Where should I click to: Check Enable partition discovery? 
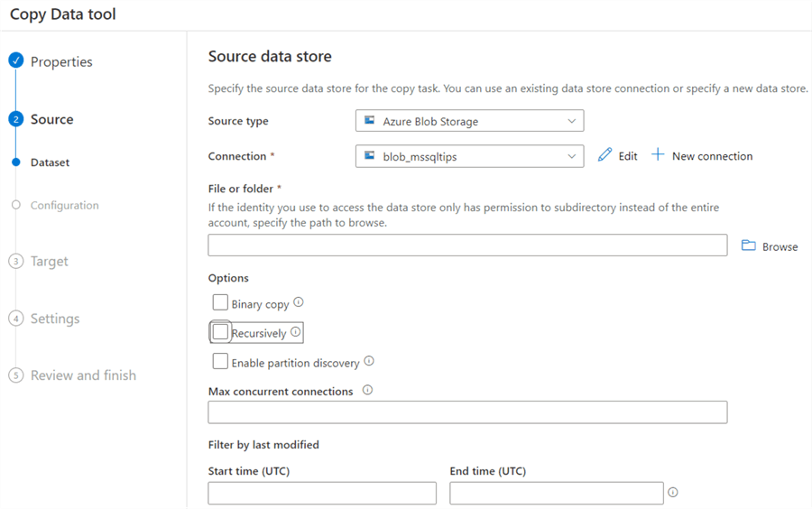coord(220,361)
